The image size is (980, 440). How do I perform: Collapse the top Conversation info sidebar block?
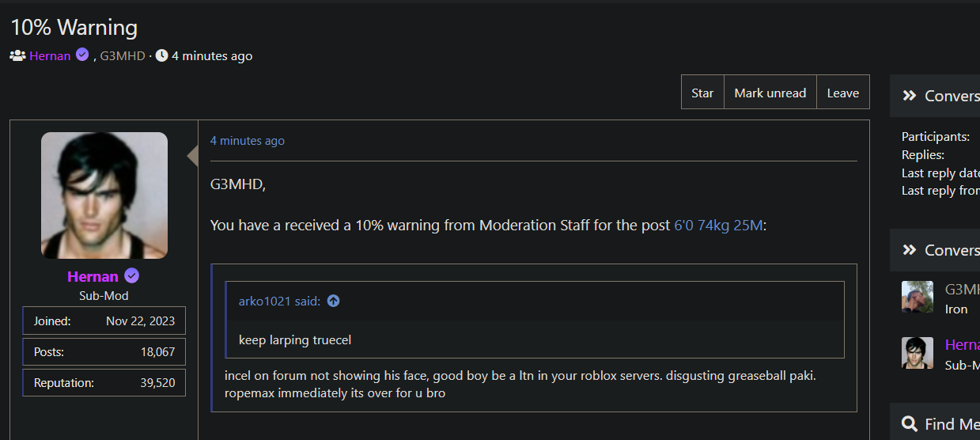[x=910, y=96]
